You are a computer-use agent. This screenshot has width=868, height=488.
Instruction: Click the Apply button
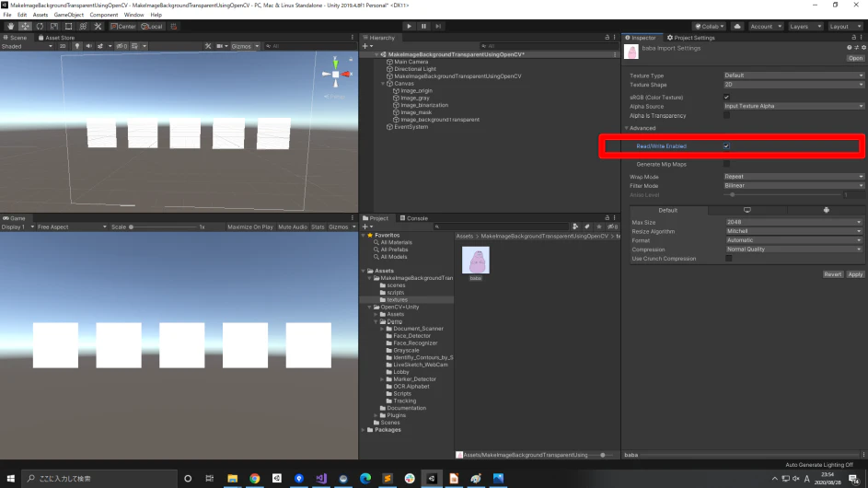(855, 274)
